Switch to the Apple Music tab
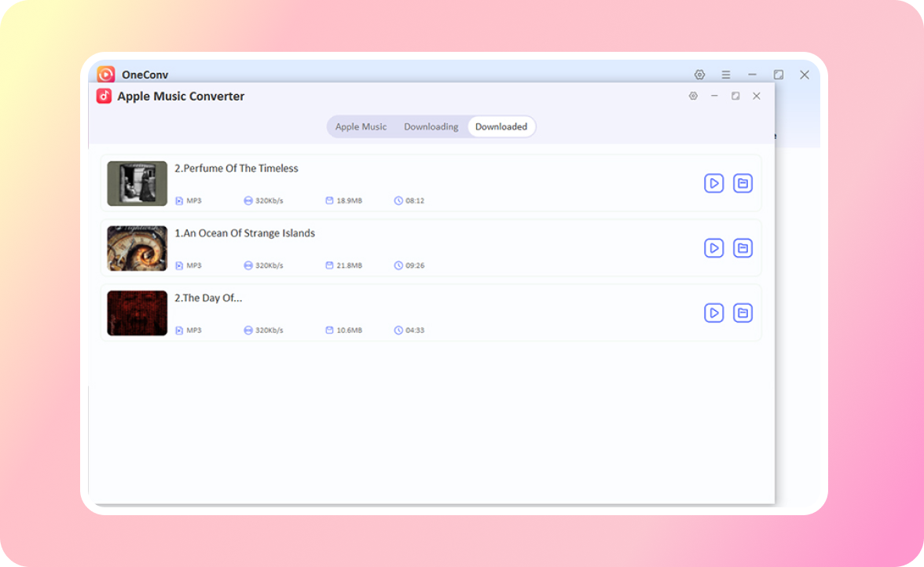This screenshot has height=567, width=924. click(x=361, y=126)
